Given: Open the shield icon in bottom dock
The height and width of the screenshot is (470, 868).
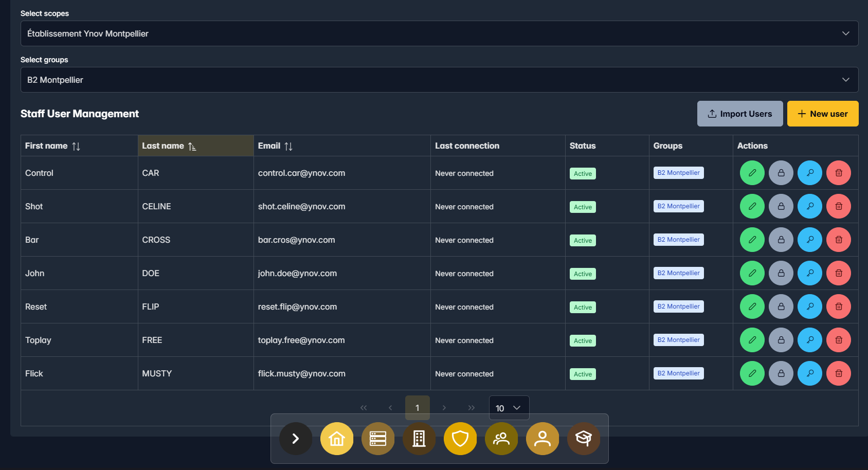Looking at the screenshot, I should pos(460,439).
